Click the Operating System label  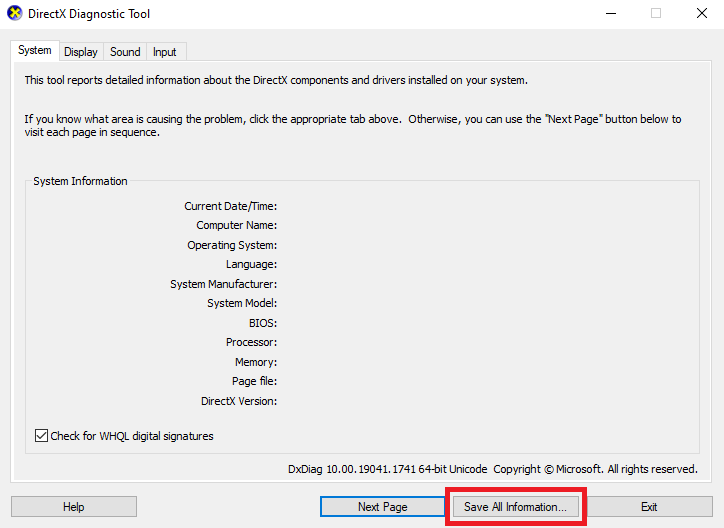232,245
